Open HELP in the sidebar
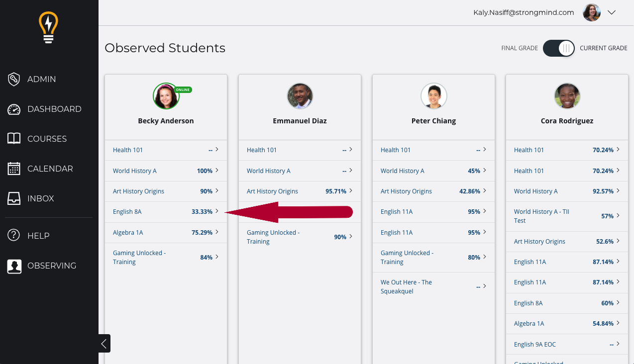This screenshot has height=364, width=634. 38,236
